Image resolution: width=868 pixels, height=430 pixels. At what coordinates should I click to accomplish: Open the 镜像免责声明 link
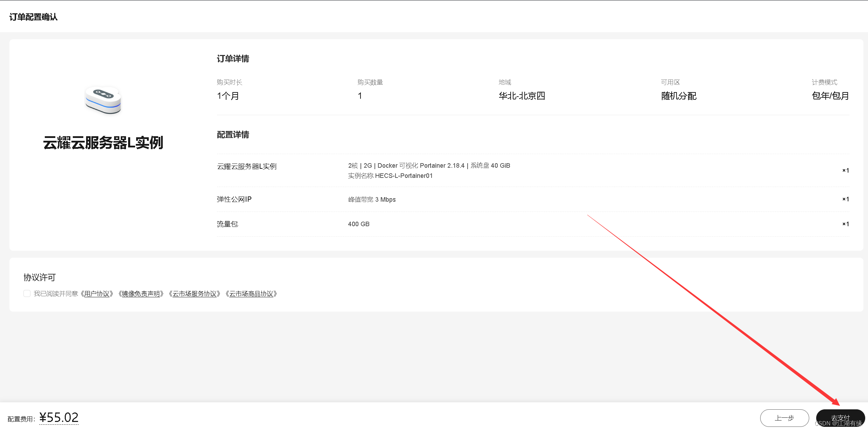[x=141, y=294]
